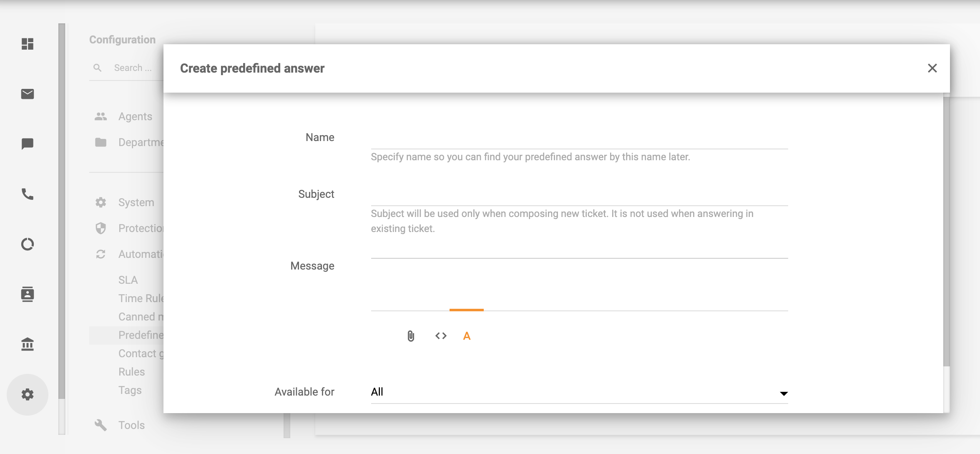This screenshot has height=454, width=980.
Task: Toggle HTML source view with the code icon
Action: point(440,336)
